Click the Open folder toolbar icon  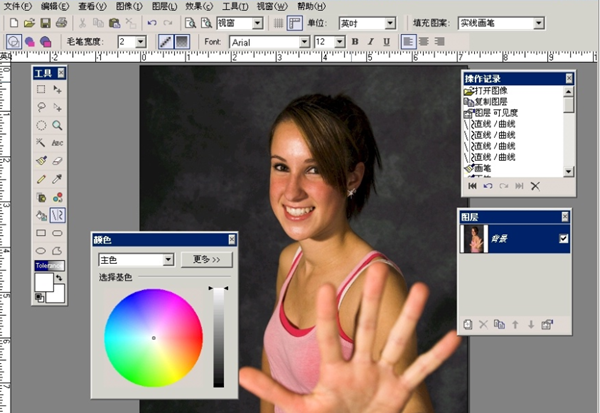pos(29,23)
